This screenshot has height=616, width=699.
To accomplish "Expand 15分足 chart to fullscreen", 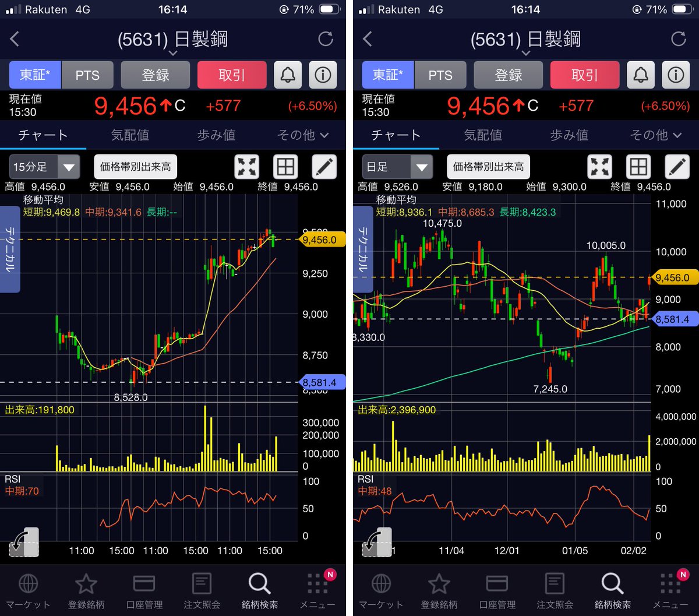I will coord(247,167).
